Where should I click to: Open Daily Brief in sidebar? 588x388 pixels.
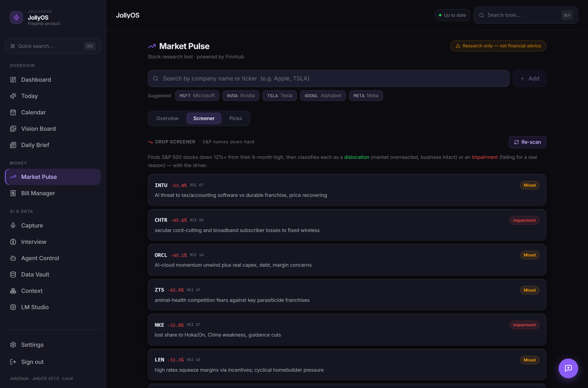pos(53,145)
